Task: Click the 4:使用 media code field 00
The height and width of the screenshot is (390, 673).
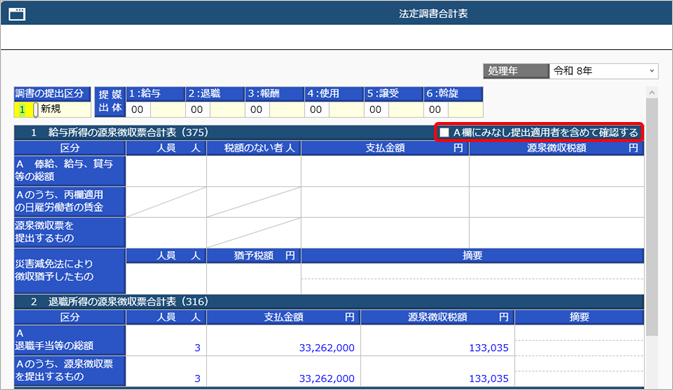Action: coord(316,109)
